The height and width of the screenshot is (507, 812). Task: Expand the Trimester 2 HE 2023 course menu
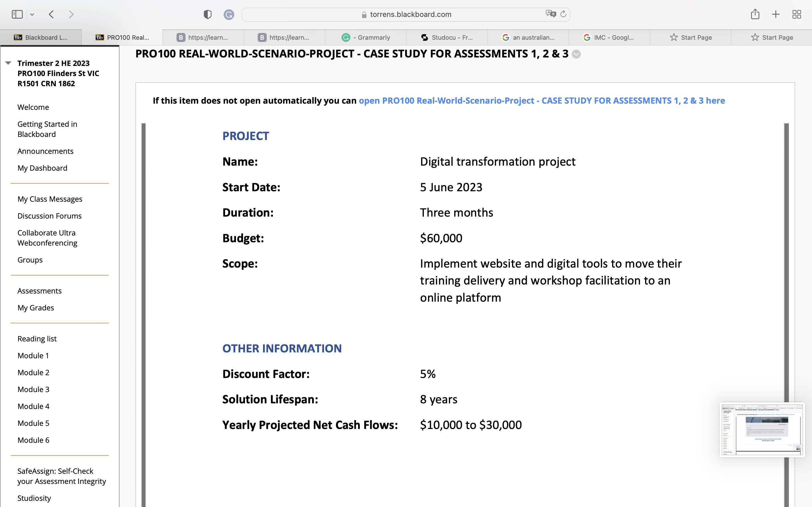click(x=9, y=63)
